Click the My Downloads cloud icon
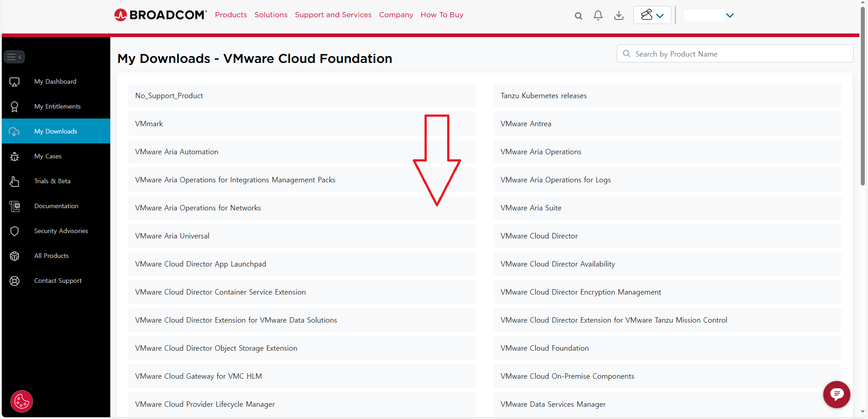Screen dimensions: 868x419 coord(14,132)
